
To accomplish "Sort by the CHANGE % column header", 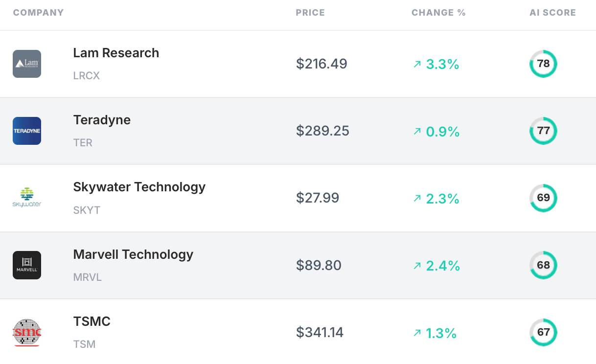I will click(438, 13).
